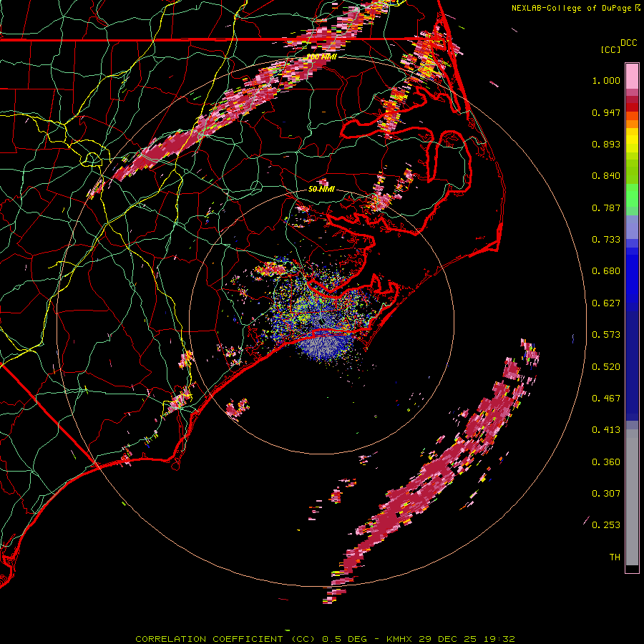The height and width of the screenshot is (644, 644).
Task: Click the 0.627 legend value
Action: [x=606, y=303]
